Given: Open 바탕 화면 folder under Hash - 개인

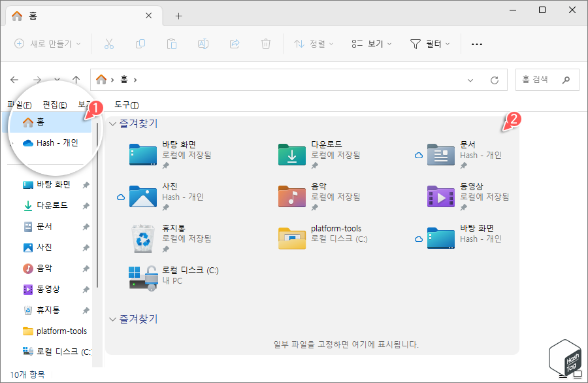Looking at the screenshot, I should [x=440, y=239].
